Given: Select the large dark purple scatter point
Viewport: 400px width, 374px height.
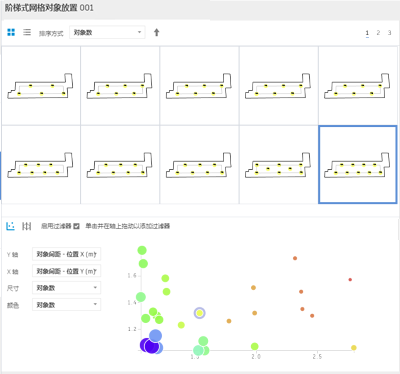Looking at the screenshot, I should [152, 346].
